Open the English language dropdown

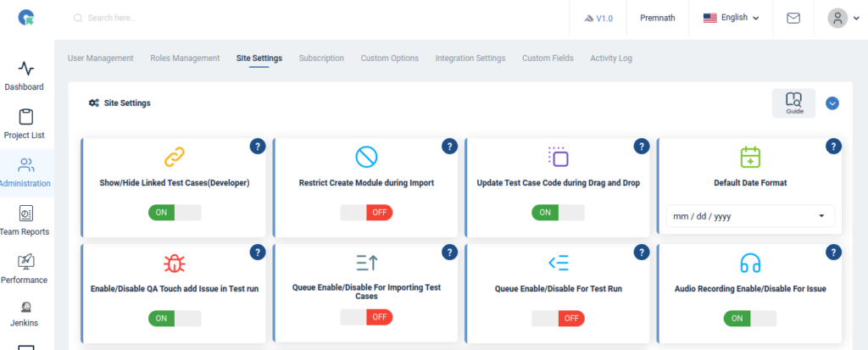click(x=731, y=18)
